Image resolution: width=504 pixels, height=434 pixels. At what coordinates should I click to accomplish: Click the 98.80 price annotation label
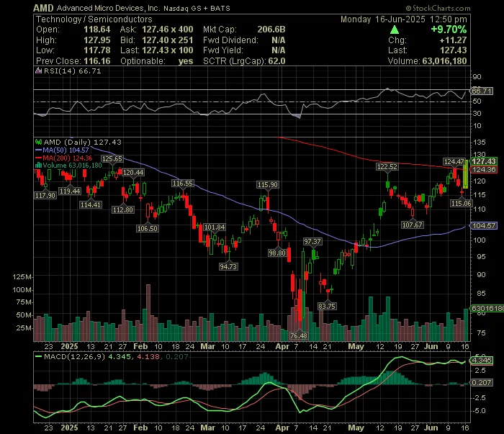pos(277,253)
